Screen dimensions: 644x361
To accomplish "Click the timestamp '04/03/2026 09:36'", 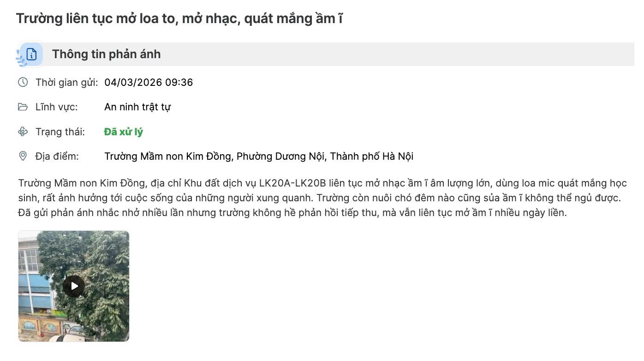I will [x=149, y=82].
